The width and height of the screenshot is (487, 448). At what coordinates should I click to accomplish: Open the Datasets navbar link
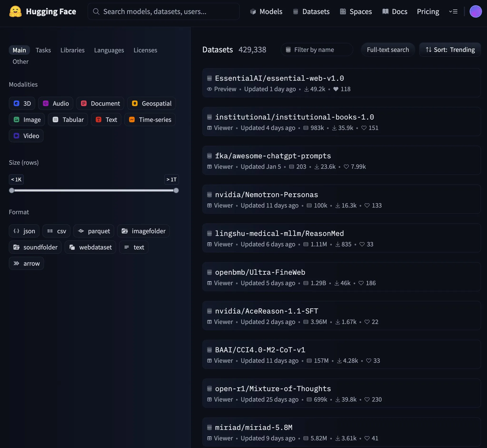311,11
